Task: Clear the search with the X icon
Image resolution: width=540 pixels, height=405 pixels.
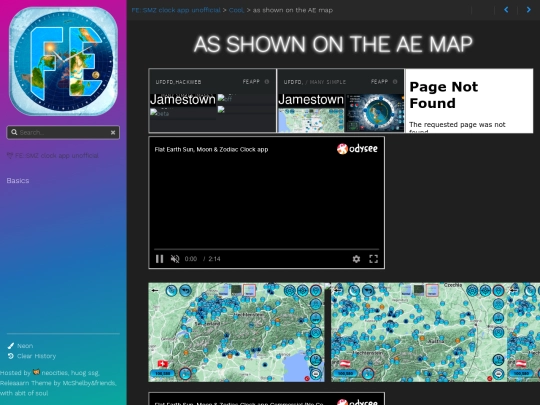Action: click(x=113, y=132)
